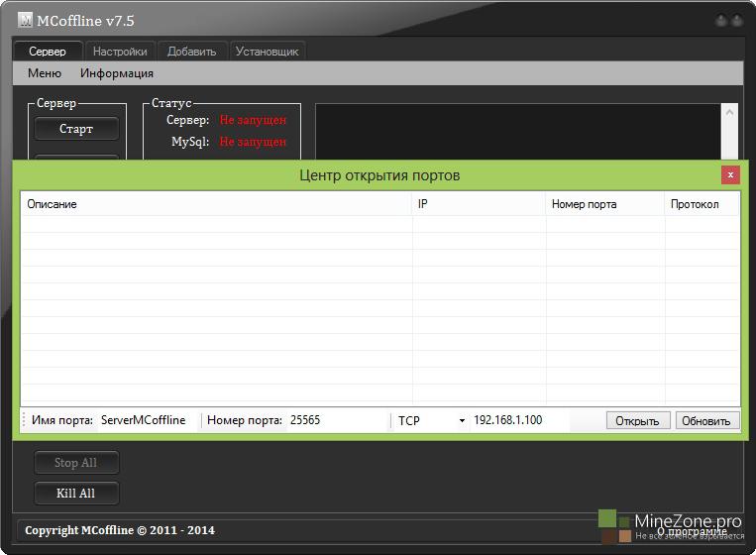Switch to the Настройки tab
The image size is (756, 555).
(120, 52)
